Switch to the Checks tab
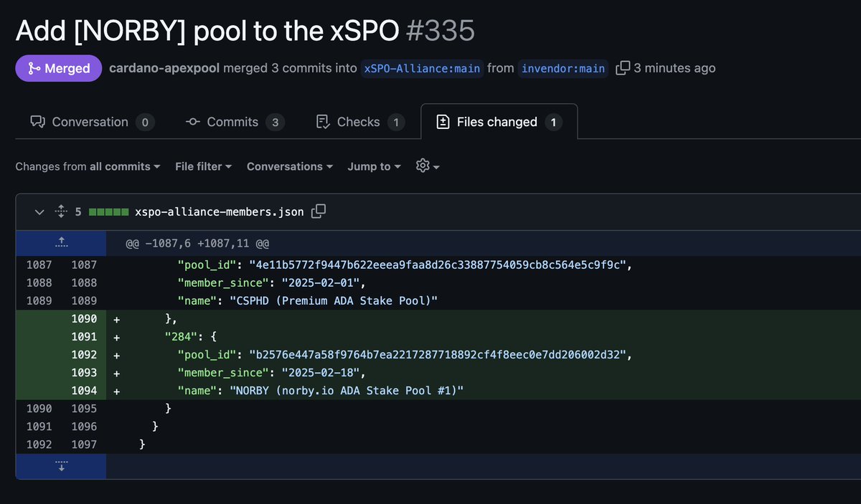Screen dimensions: 861x504 tap(360, 122)
